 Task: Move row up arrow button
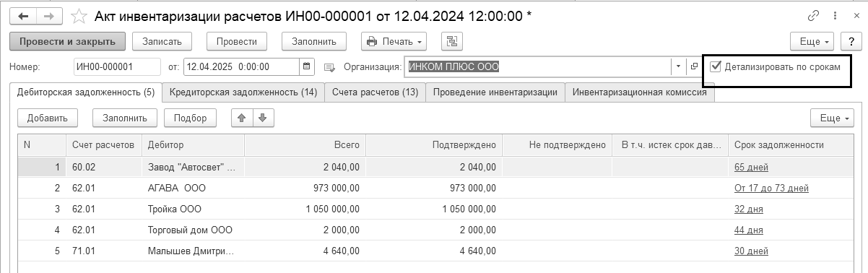(x=242, y=118)
